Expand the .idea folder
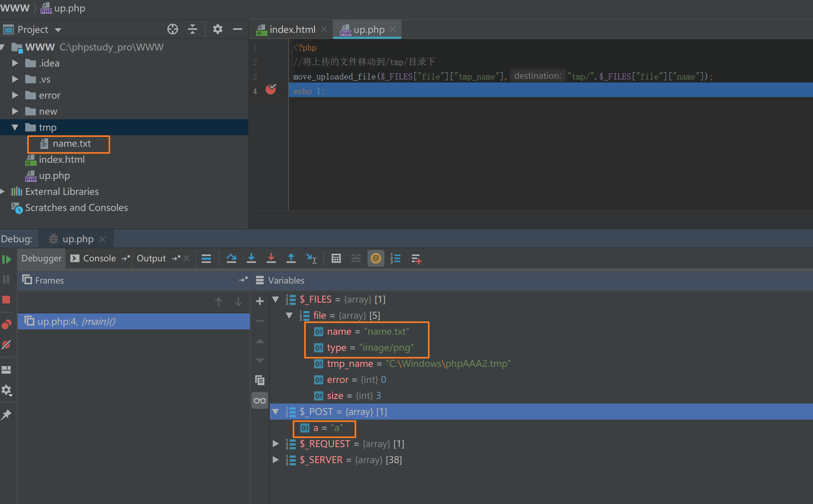Screen dimensions: 813x504 15,63
